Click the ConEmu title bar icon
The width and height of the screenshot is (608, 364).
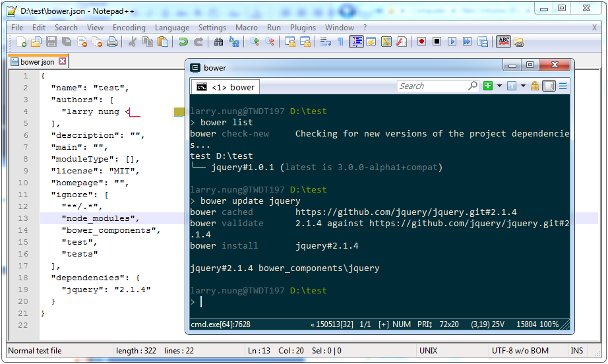195,68
